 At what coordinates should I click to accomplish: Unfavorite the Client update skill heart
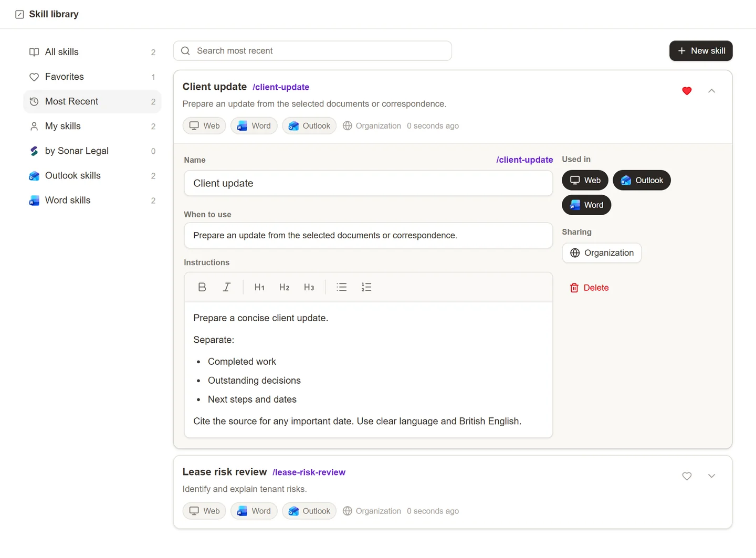(x=687, y=91)
